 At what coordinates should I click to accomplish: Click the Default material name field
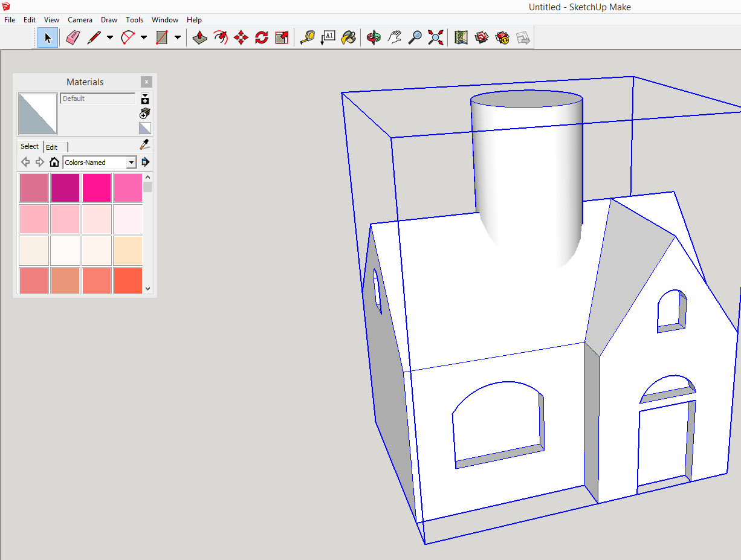pos(98,98)
